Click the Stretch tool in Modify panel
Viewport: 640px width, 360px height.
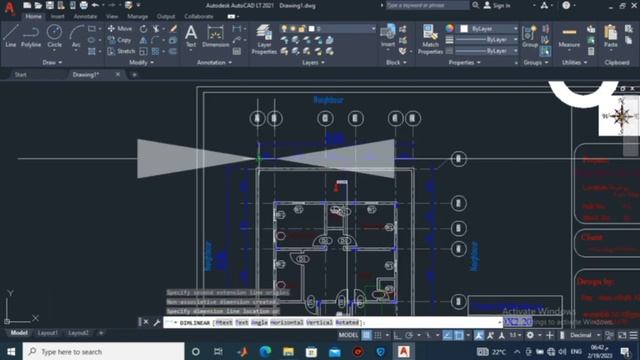pos(121,51)
